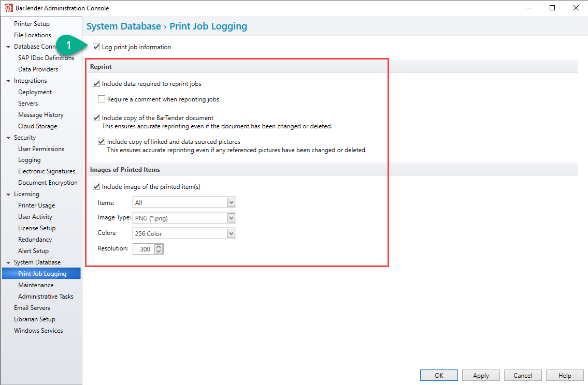Click the OK button
This screenshot has height=385, width=588.
click(439, 375)
